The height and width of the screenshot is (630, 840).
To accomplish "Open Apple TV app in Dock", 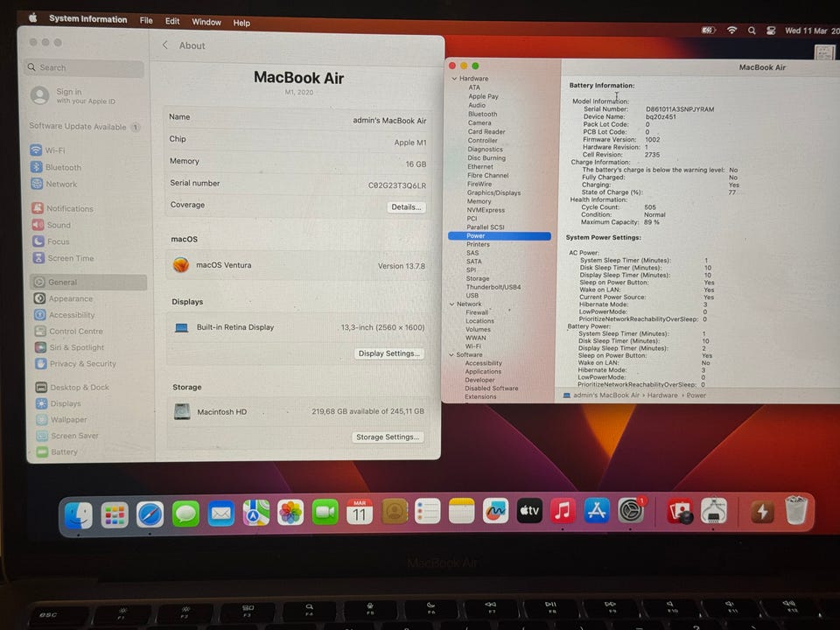I will [529, 510].
